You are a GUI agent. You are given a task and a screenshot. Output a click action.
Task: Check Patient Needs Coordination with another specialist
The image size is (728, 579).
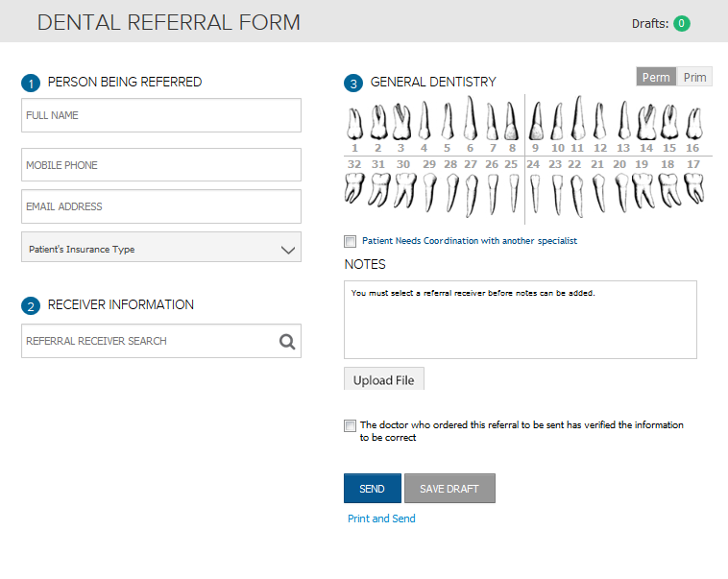[351, 241]
